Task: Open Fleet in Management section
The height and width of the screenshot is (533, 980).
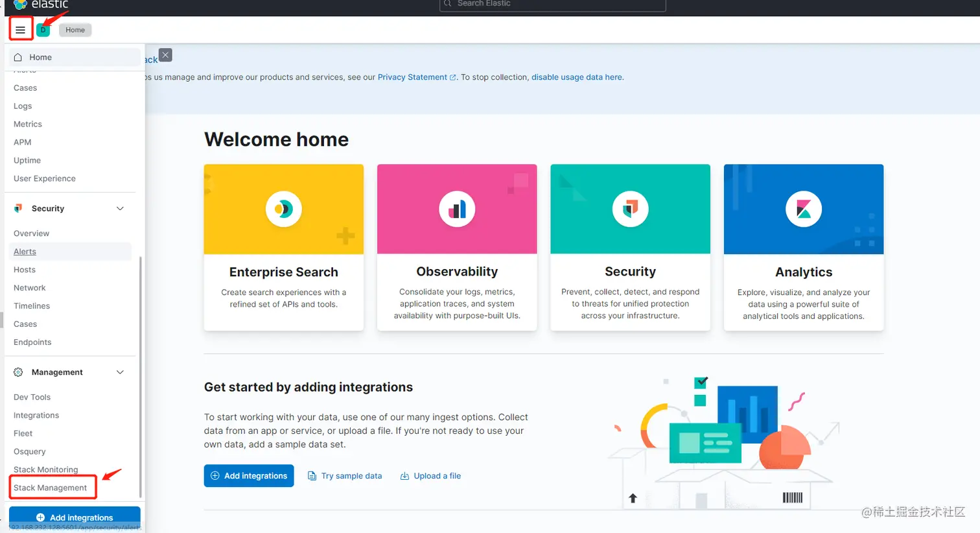Action: [x=23, y=433]
